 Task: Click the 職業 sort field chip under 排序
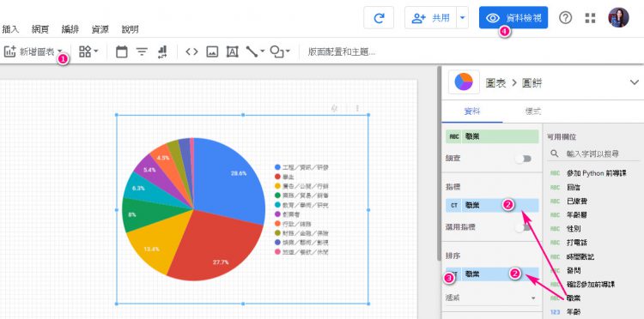pyautogui.click(x=492, y=274)
